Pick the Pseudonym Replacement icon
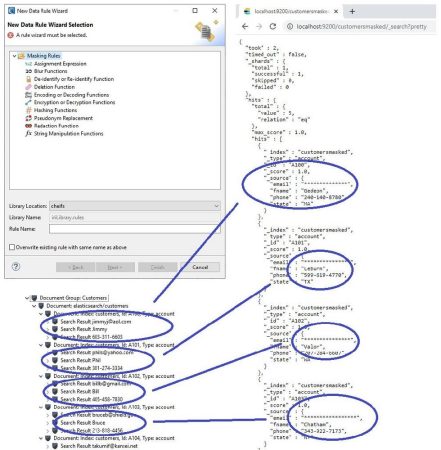 pos(29,118)
